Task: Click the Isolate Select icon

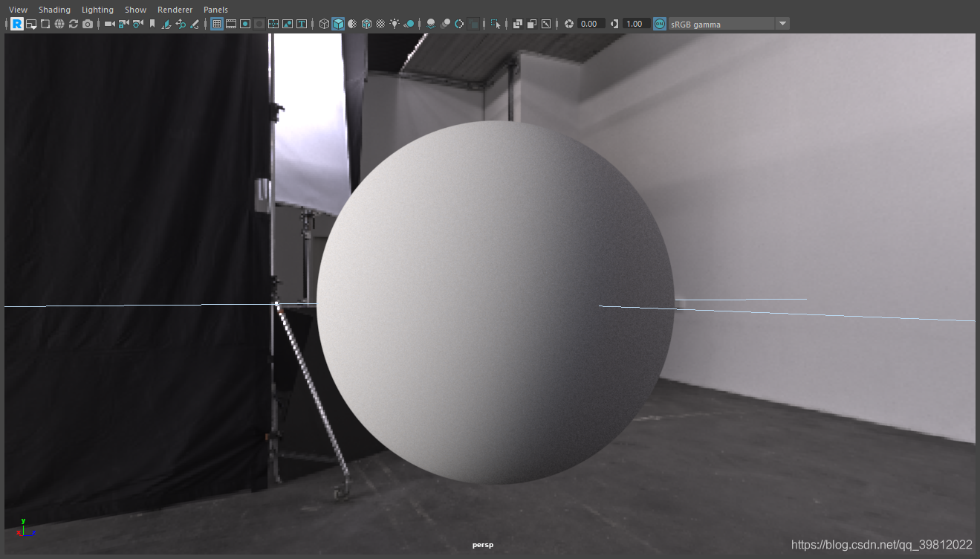Action: [x=496, y=24]
